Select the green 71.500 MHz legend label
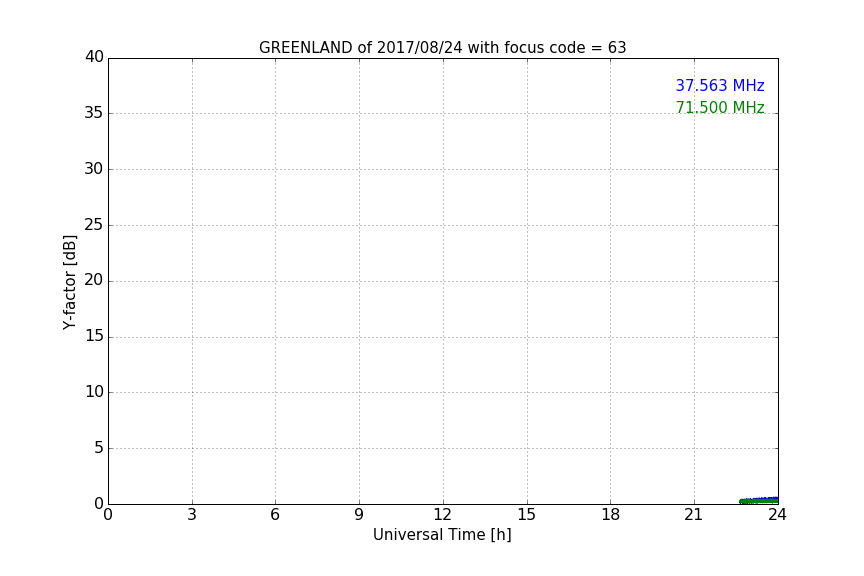Screen dimensions: 864x576 coord(720,107)
